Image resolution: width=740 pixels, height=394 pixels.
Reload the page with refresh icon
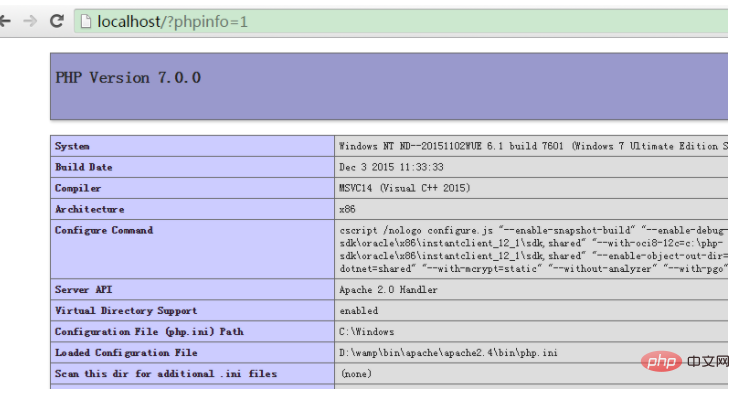[57, 21]
